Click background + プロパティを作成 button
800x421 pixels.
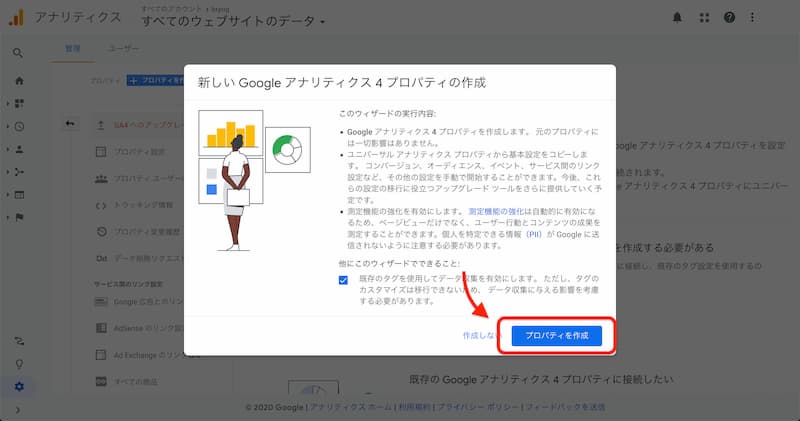coord(156,81)
